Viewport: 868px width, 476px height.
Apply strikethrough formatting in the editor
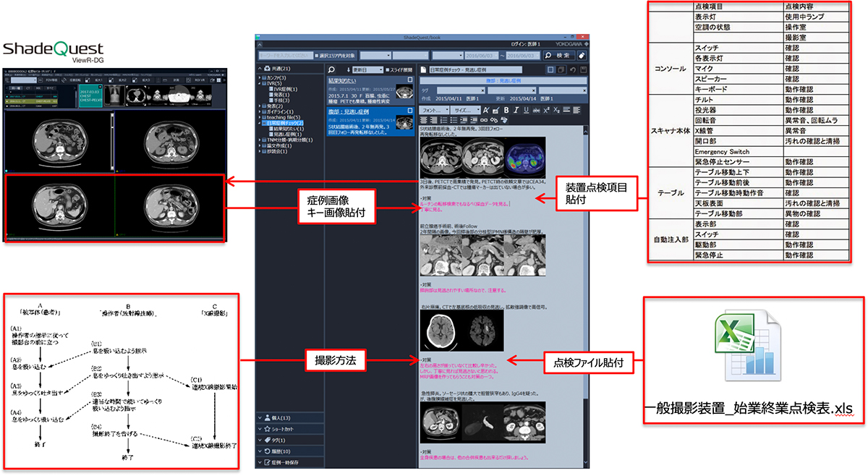pyautogui.click(x=535, y=110)
